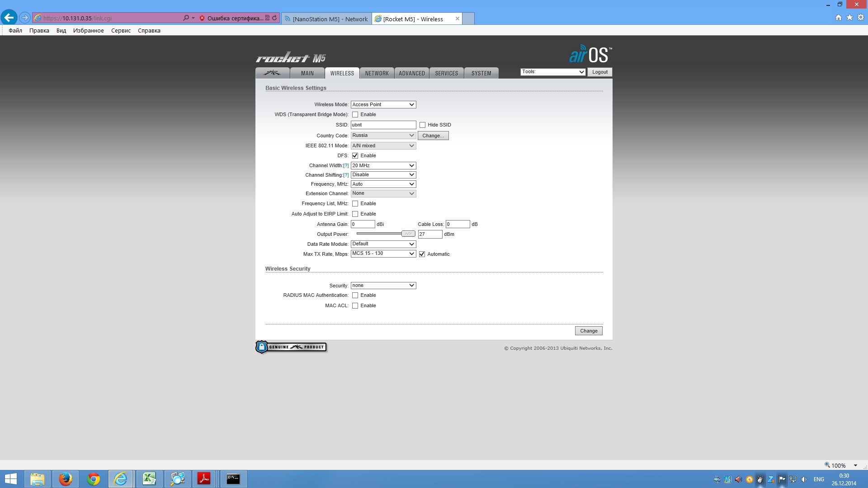Open the zoom level dropdown arrow
Image resolution: width=868 pixels, height=488 pixels.
pos(855,465)
